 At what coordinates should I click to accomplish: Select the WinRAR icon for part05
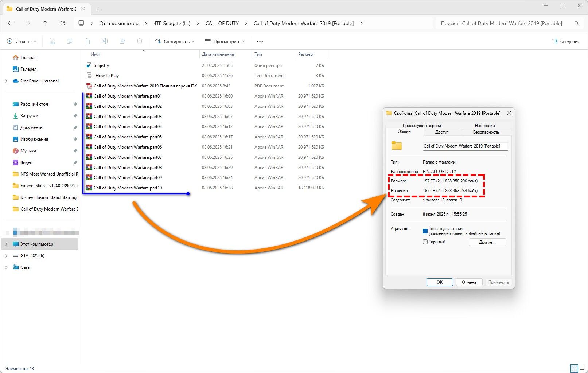click(x=89, y=137)
